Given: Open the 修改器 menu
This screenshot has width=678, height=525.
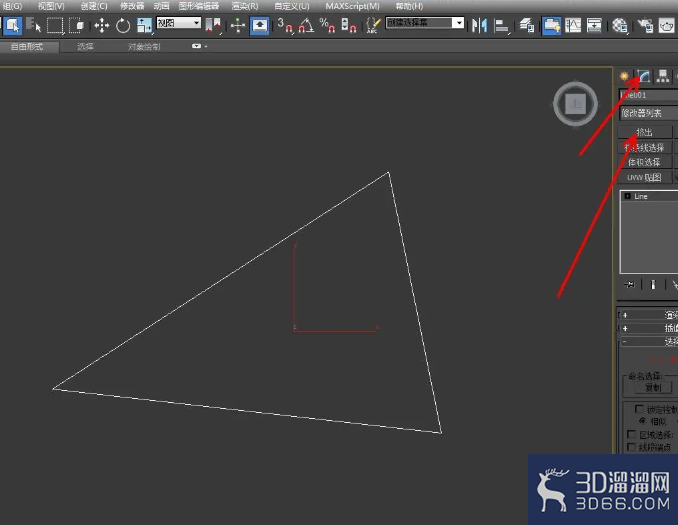Looking at the screenshot, I should click(x=132, y=6).
